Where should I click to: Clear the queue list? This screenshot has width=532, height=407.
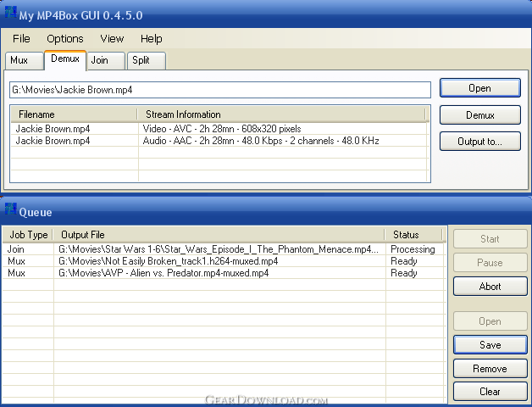click(490, 392)
